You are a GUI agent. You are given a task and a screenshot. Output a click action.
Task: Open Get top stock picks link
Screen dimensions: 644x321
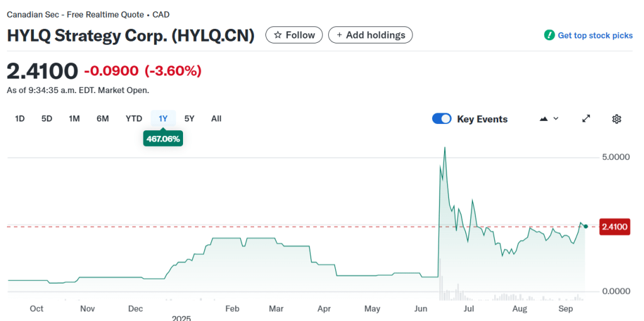[595, 35]
